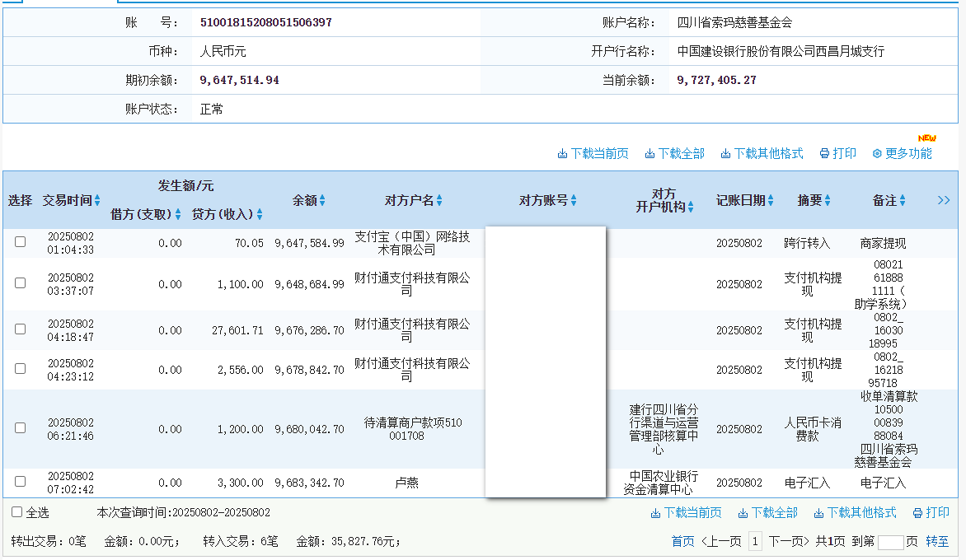Sort by 对方开户机构 column arrows

pyautogui.click(x=691, y=208)
